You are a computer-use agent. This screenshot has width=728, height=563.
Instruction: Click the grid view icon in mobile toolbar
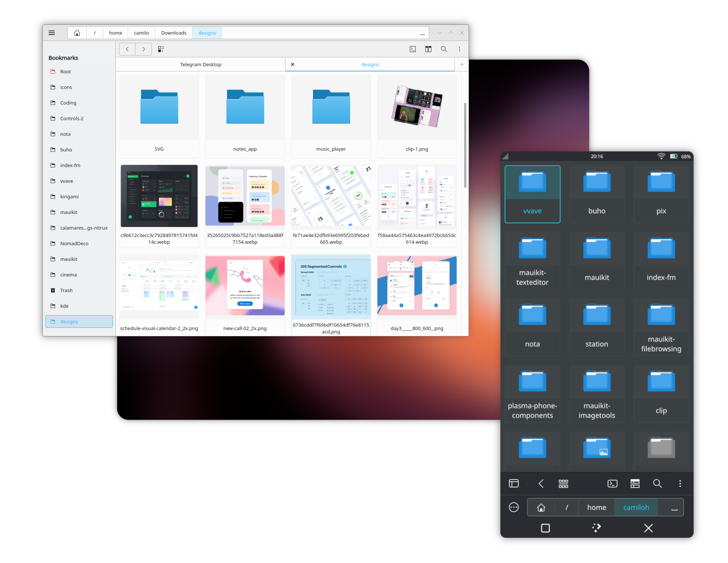point(563,483)
